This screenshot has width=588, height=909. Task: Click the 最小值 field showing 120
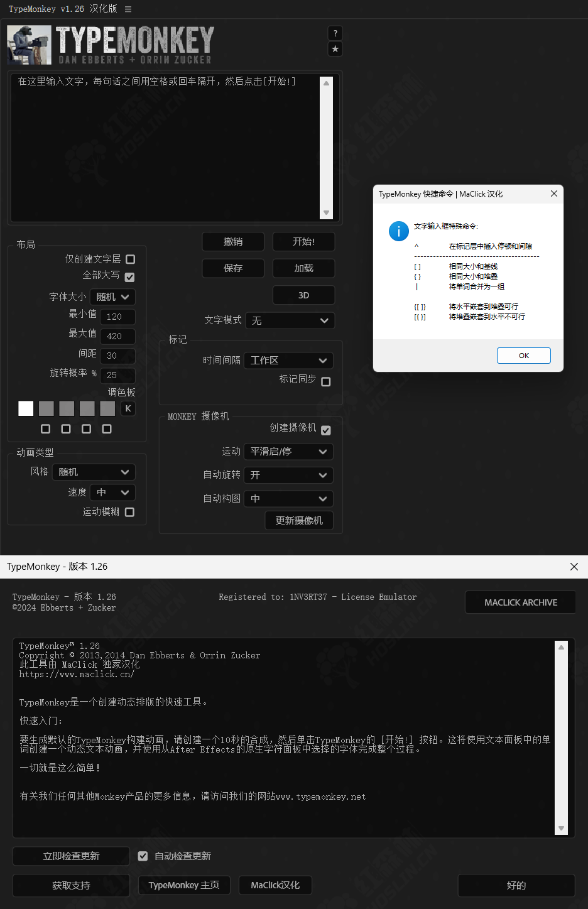click(117, 317)
